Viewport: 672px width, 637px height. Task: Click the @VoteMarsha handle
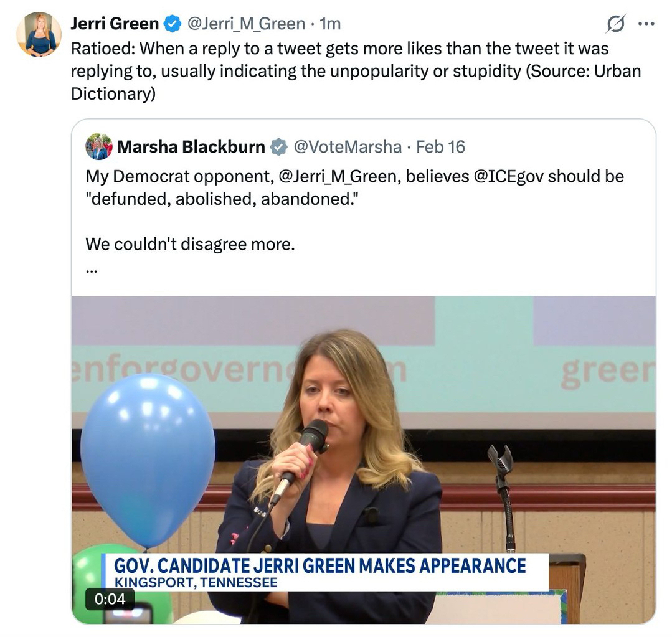click(x=347, y=147)
